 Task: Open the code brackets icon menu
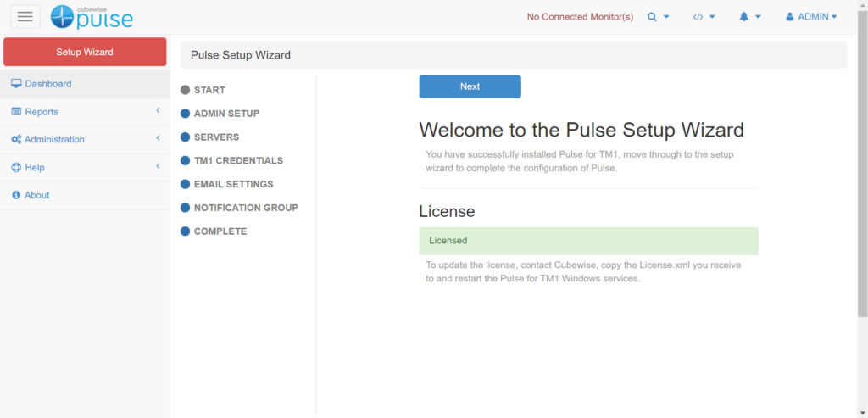[704, 17]
